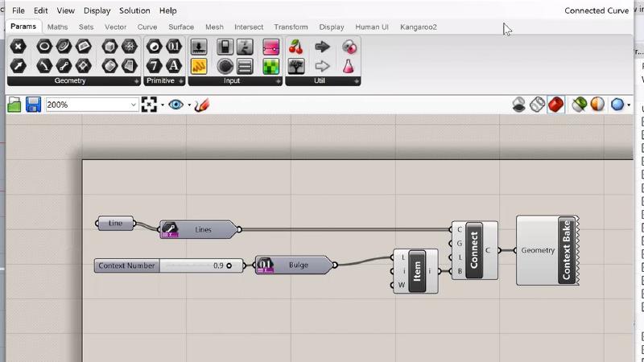Expand the Geometry panel group
The width and height of the screenshot is (644, 362).
137,81
